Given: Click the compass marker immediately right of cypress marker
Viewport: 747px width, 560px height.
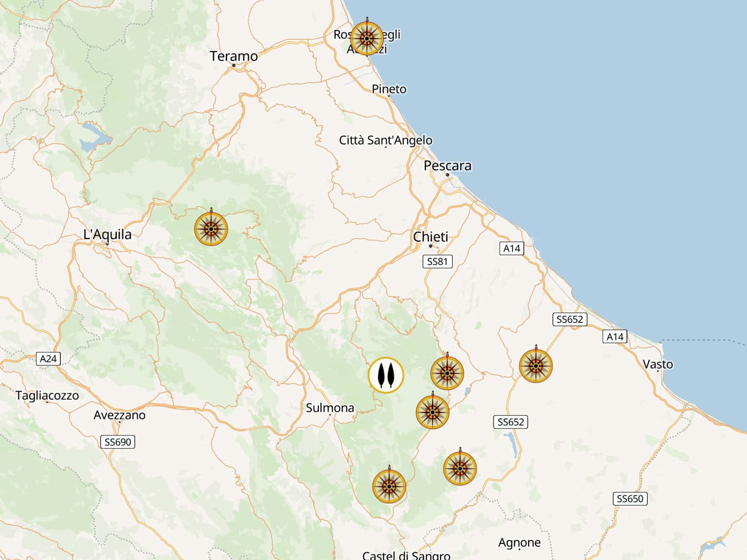Looking at the screenshot, I should (447, 373).
